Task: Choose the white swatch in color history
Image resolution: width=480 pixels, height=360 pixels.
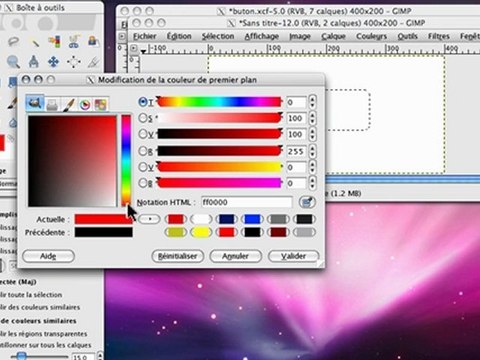Action: coord(201,219)
